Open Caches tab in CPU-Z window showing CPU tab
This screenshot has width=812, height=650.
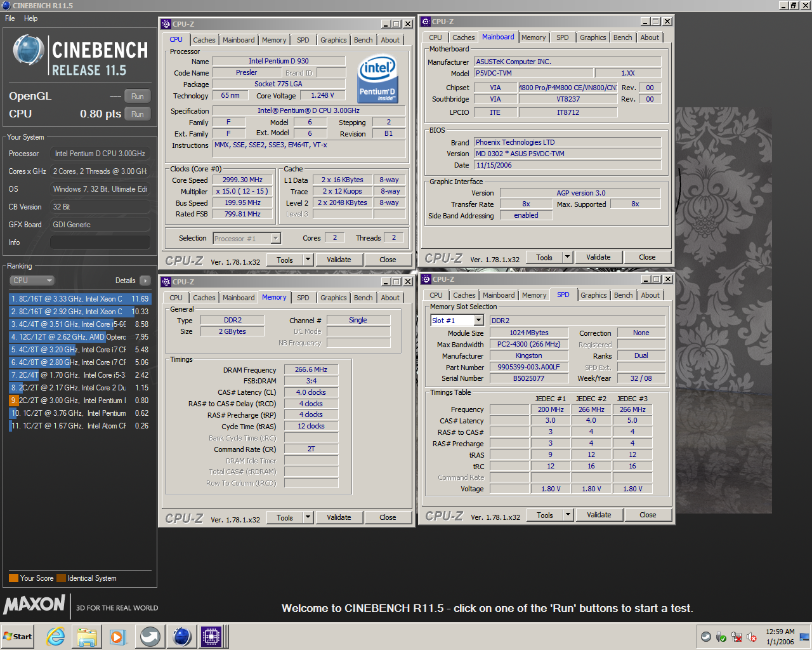[x=204, y=40]
